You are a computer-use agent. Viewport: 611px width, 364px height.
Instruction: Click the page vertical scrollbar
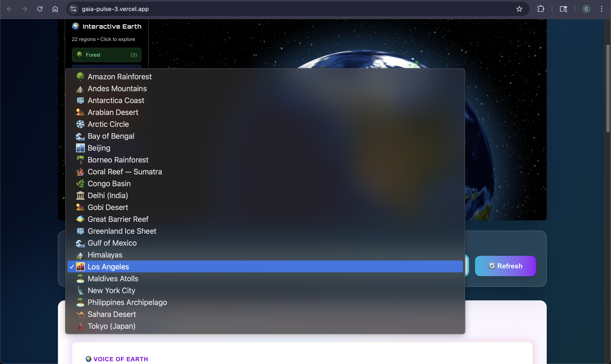tap(608, 88)
